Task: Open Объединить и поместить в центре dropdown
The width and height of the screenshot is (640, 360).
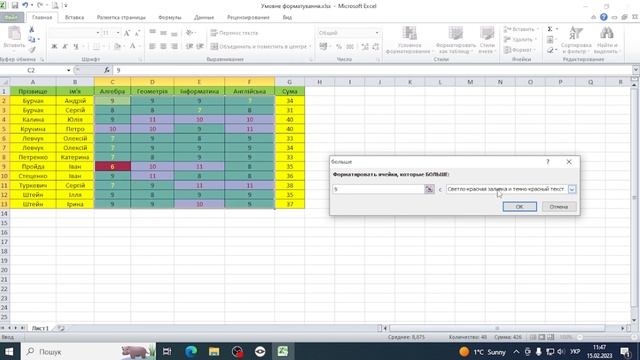Action: 310,47
